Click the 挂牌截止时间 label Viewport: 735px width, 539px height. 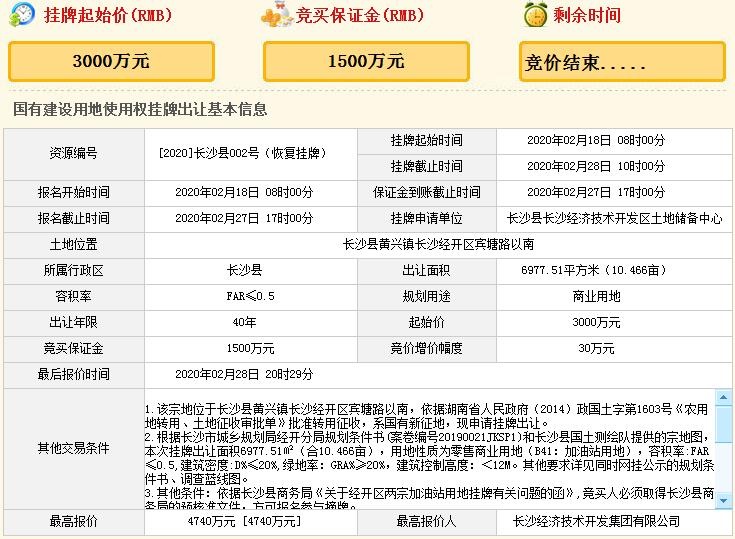click(x=427, y=166)
